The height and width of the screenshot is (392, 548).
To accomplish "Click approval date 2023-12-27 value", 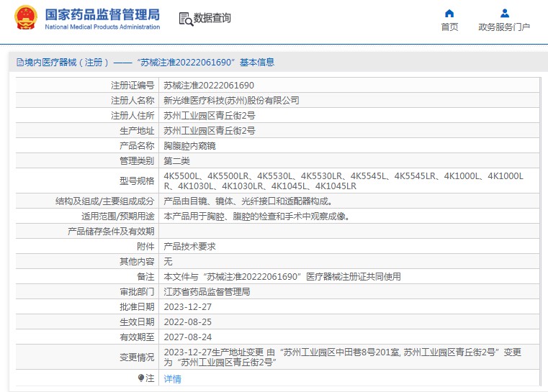I will 188,307.
